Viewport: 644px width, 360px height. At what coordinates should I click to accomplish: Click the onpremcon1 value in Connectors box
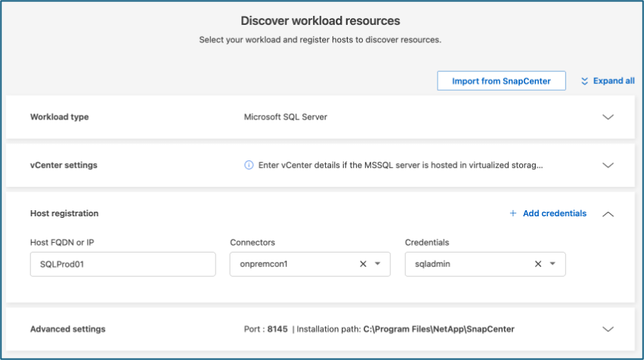coord(265,264)
